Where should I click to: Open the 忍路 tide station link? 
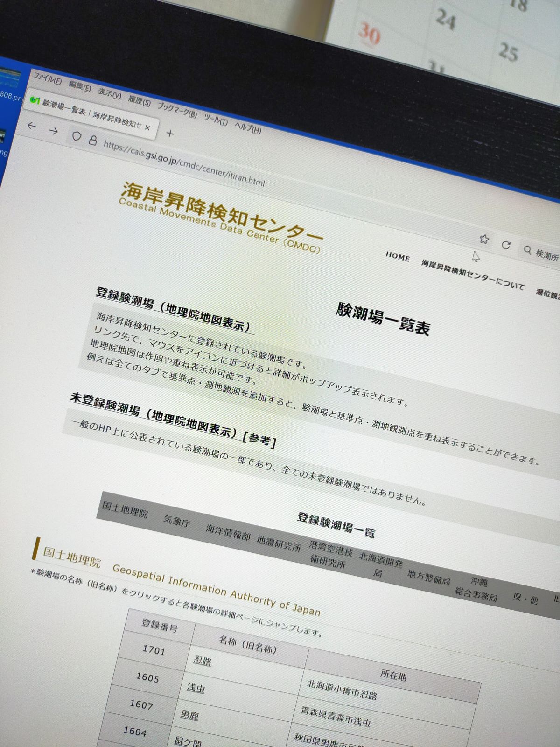202,661
